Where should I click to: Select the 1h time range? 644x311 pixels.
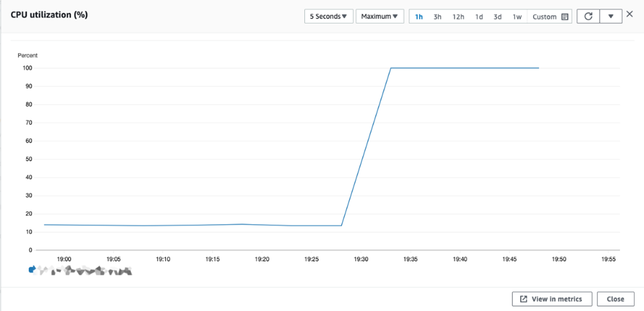coord(418,17)
